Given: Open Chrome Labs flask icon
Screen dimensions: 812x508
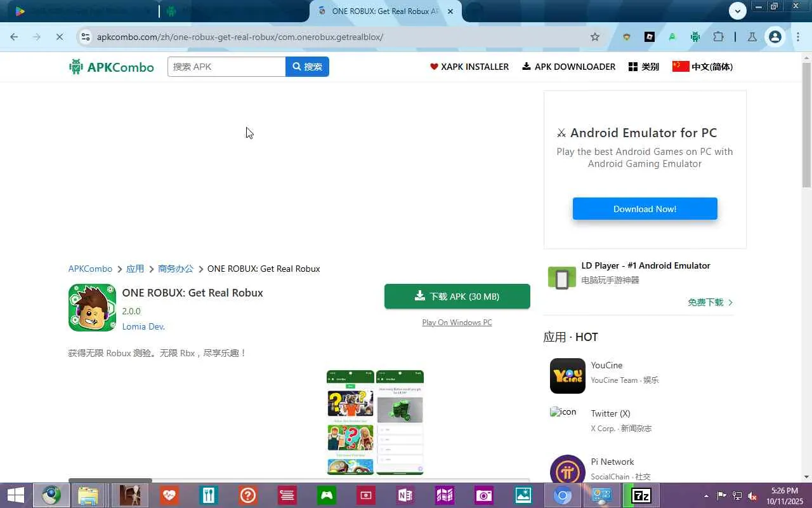Looking at the screenshot, I should 752,37.
